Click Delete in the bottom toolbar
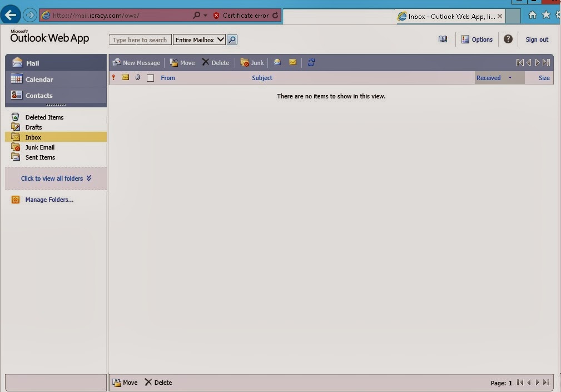The width and height of the screenshot is (561, 392). 158,383
